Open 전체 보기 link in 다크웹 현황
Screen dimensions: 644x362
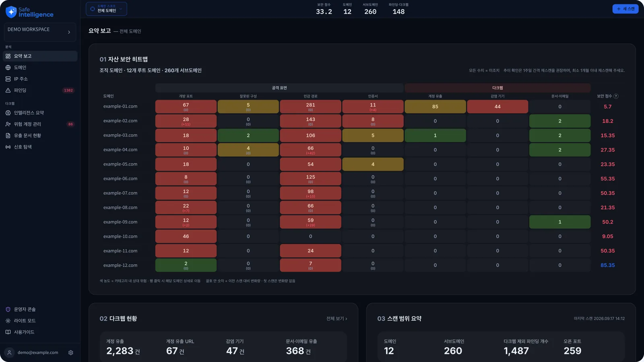336,319
